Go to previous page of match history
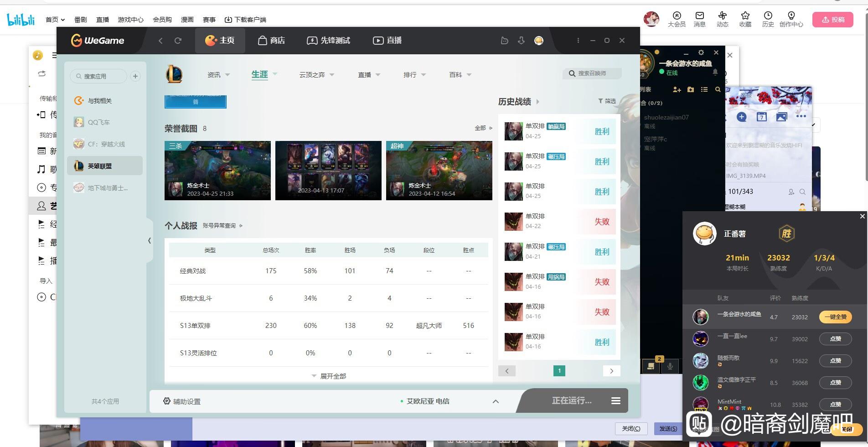This screenshot has width=868, height=447. pyautogui.click(x=507, y=371)
